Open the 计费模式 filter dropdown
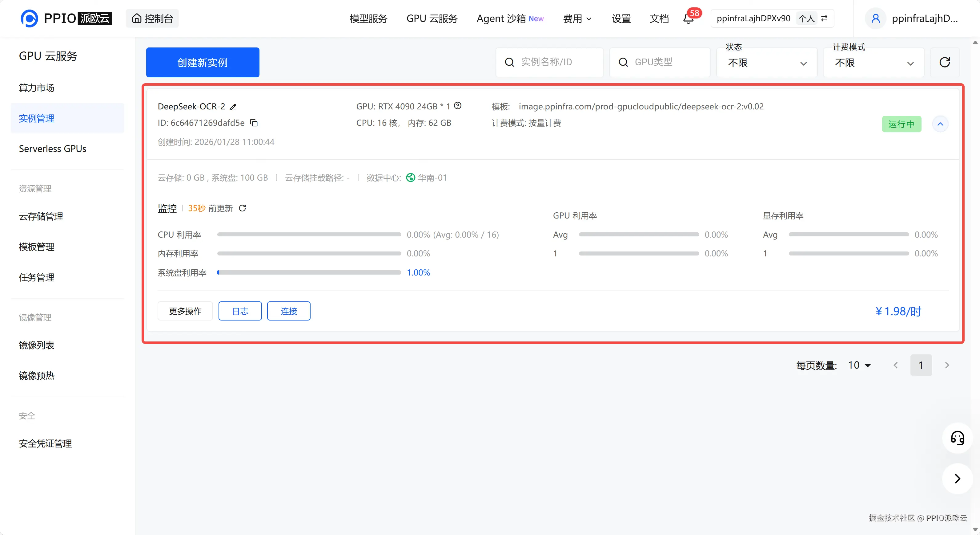 point(874,63)
